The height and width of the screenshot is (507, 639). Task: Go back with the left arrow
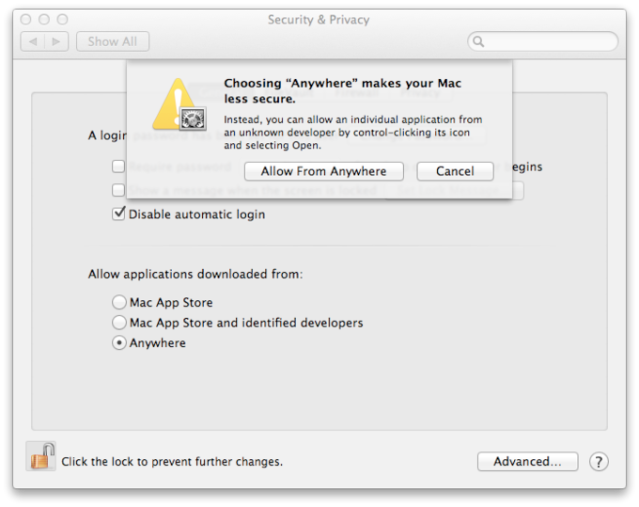(33, 42)
